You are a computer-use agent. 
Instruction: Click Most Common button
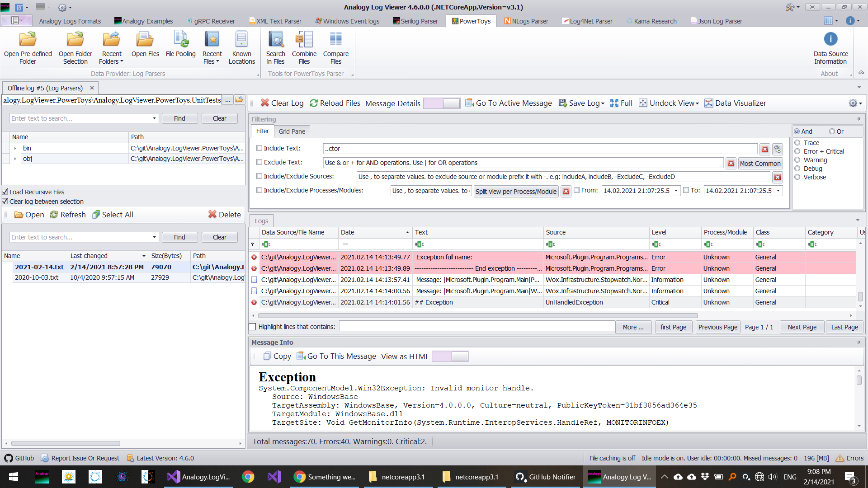(760, 164)
